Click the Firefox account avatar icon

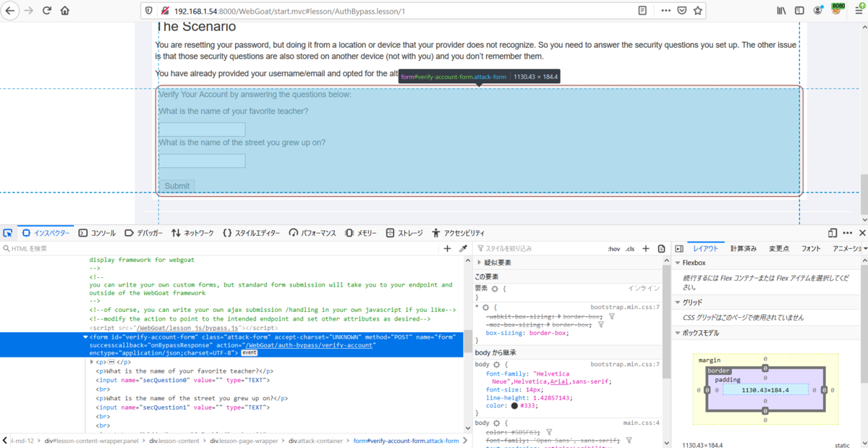[818, 11]
